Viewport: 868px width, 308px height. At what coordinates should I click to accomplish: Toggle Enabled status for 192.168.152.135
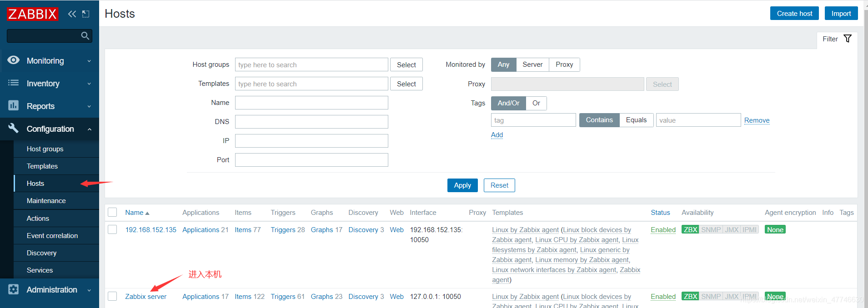click(x=663, y=230)
